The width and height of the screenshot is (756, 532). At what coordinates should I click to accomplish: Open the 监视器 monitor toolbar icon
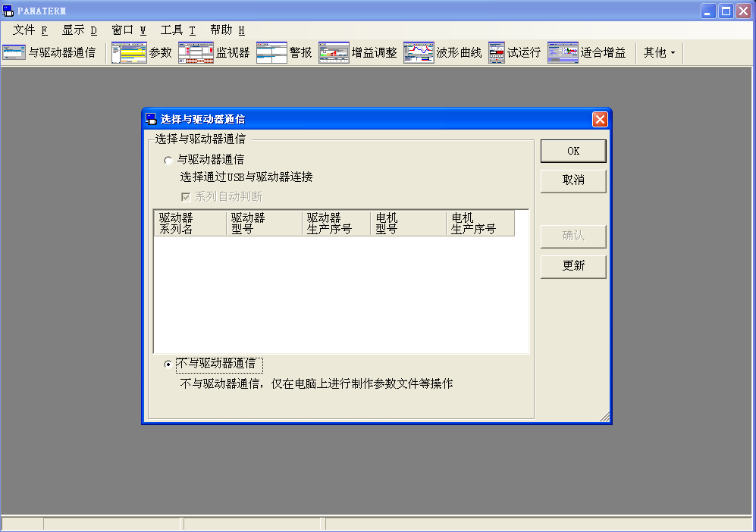pos(196,53)
